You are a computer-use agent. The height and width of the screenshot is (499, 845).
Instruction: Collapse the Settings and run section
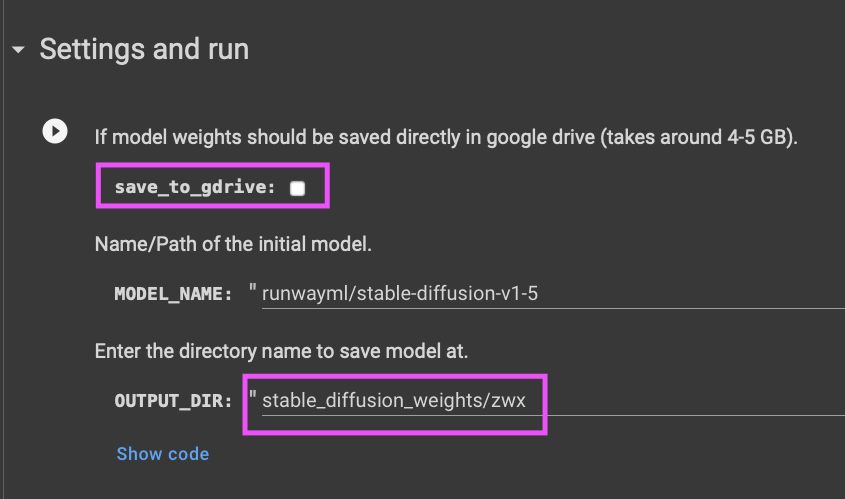coord(18,50)
